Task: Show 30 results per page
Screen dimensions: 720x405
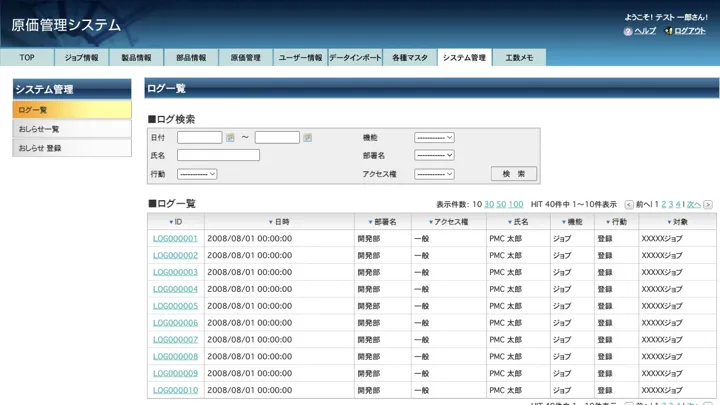Action: pos(489,204)
